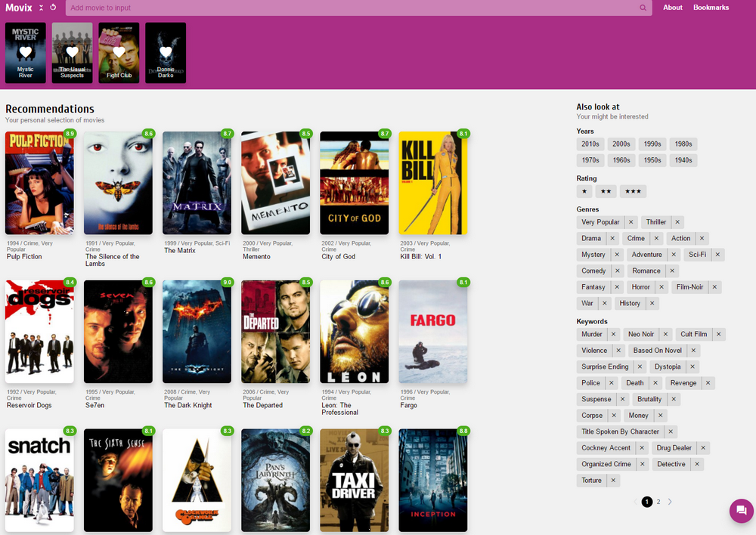Screen dimensions: 756x535
Task: Open the Bookmarks page
Action: 711,8
